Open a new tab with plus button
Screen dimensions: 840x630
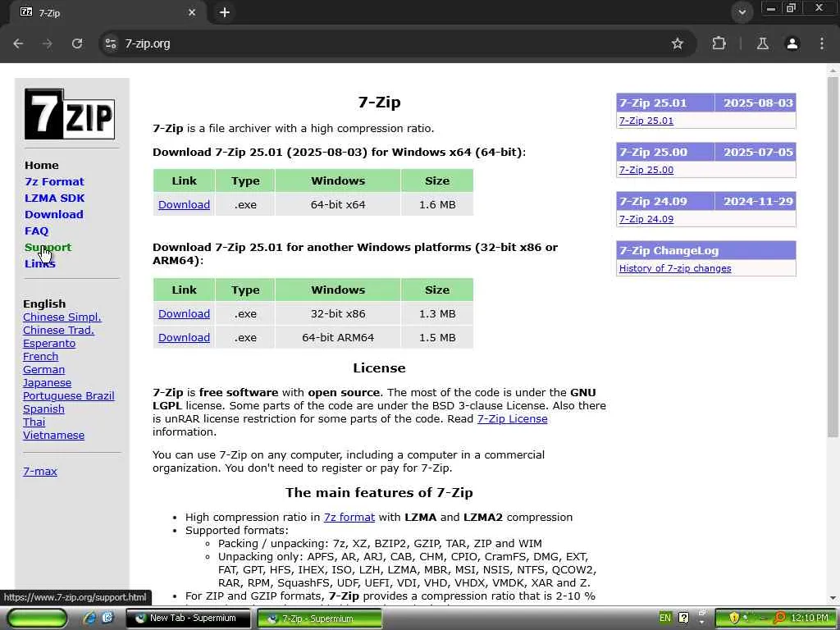pos(225,12)
